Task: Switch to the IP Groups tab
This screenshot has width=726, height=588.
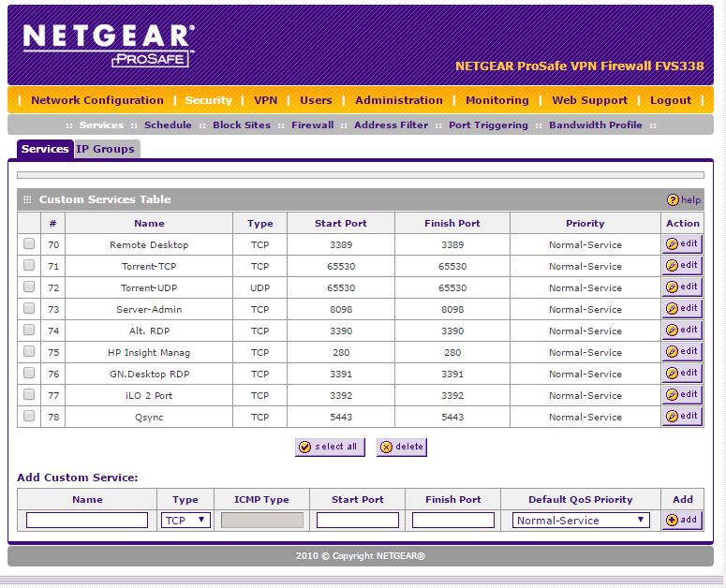Action: click(x=105, y=149)
